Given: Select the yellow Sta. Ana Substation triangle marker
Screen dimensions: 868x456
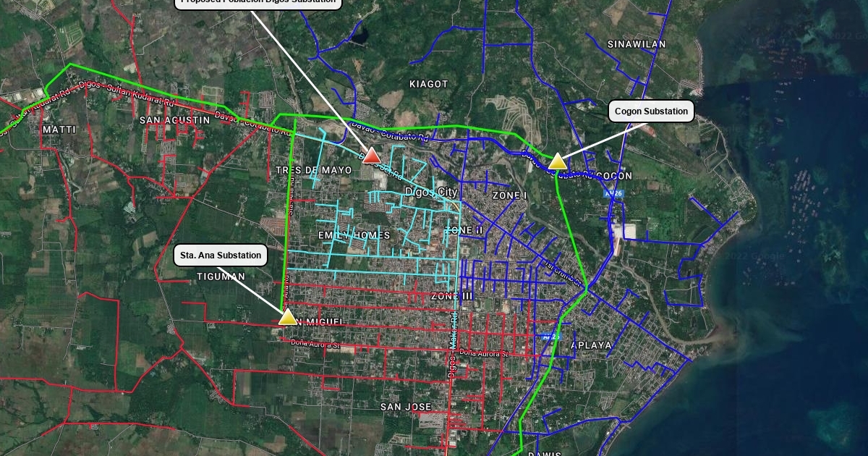Looking at the screenshot, I should point(288,317).
